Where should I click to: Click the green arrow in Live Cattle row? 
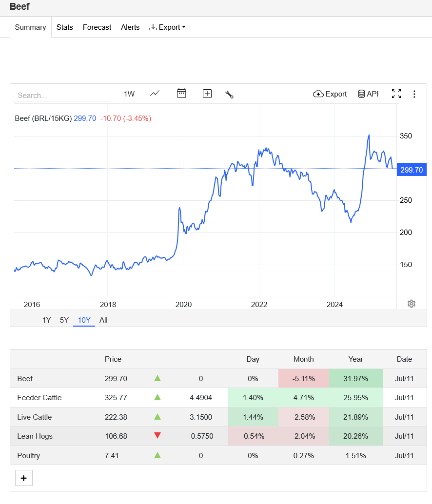coord(157,417)
